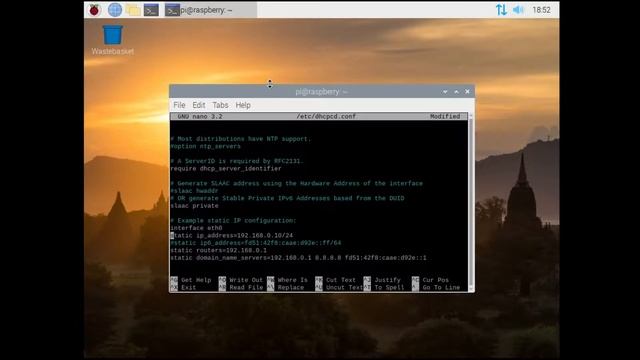The image size is (640, 360).
Task: Select the pi@raspberry taskbar window button
Action: tap(211, 10)
